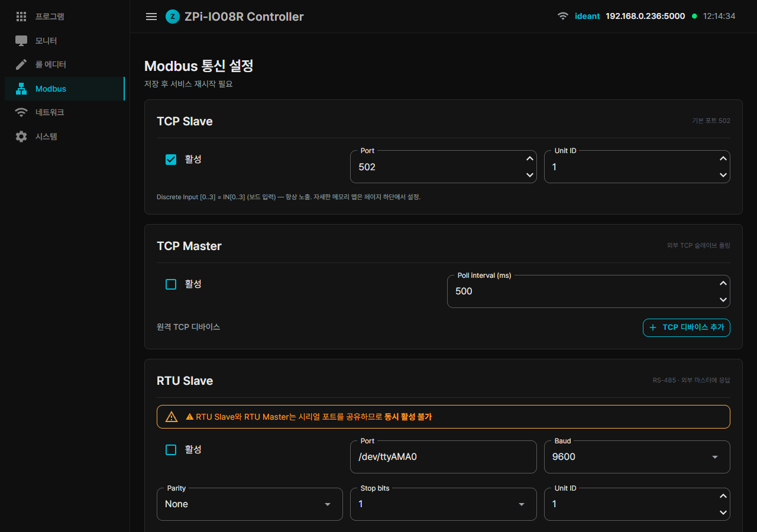
Task: Click the 기본 포트 502 hint text
Action: 711,121
